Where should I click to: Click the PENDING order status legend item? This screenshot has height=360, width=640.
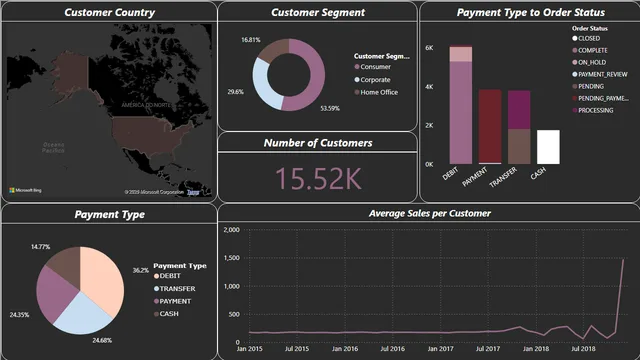coord(588,86)
